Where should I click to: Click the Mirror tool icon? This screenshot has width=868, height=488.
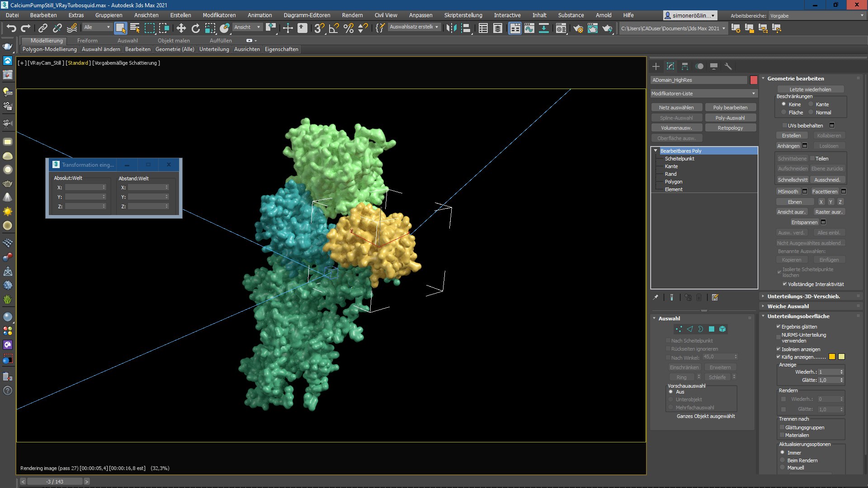pyautogui.click(x=451, y=28)
